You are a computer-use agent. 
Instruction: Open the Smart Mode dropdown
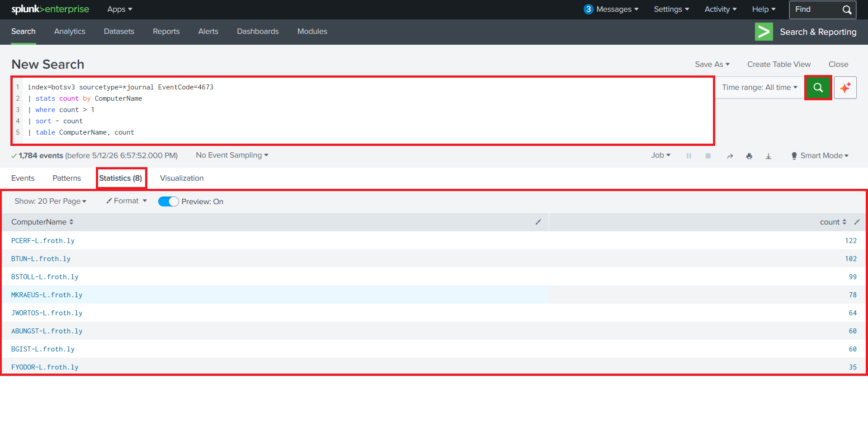click(x=820, y=155)
